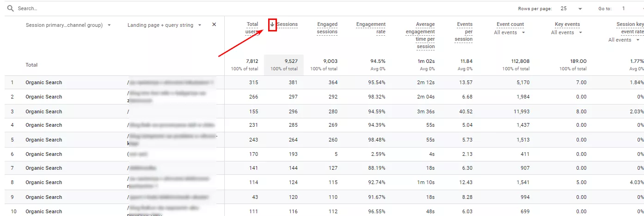
Task: Open Session primary channel group dimension dropdown
Action: pyautogui.click(x=68, y=25)
